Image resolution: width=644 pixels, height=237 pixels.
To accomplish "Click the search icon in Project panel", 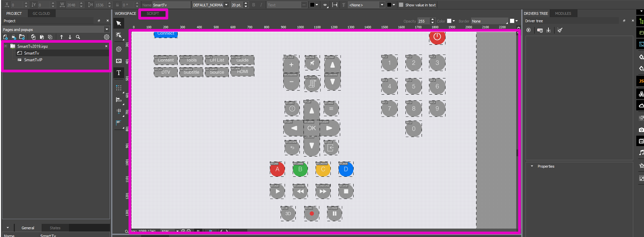I will (x=78, y=37).
